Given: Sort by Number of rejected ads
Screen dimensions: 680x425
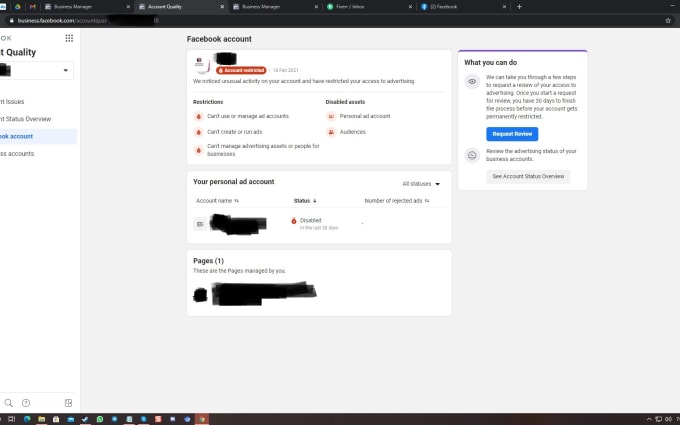Looking at the screenshot, I should (397, 201).
